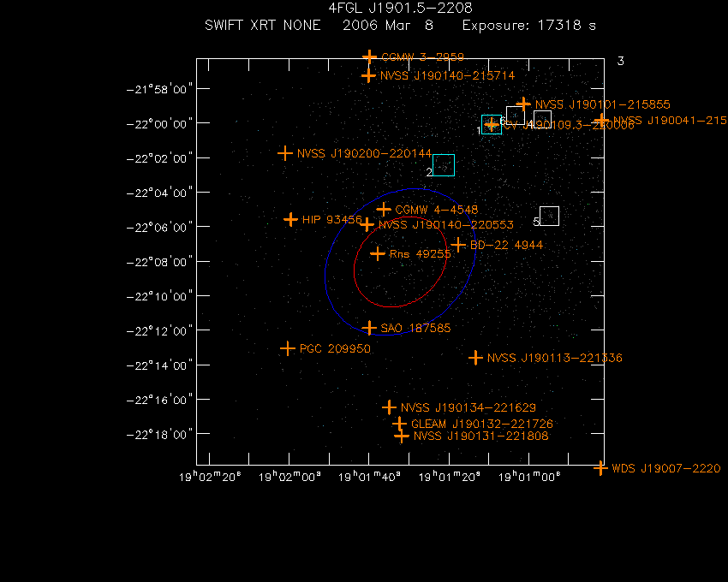Click the CGMW 3-2959 cross marker
The image size is (728, 582).
pyautogui.click(x=369, y=57)
